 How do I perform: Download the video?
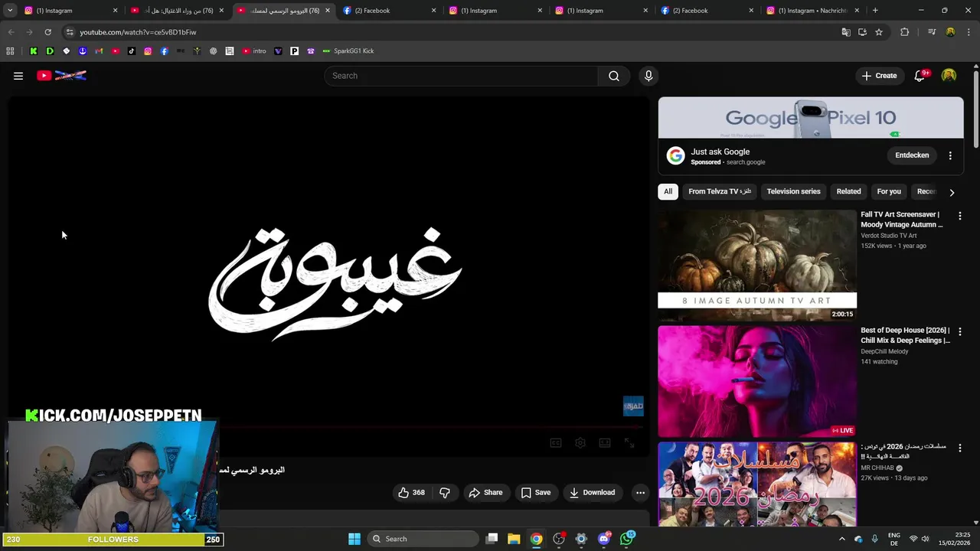(592, 493)
